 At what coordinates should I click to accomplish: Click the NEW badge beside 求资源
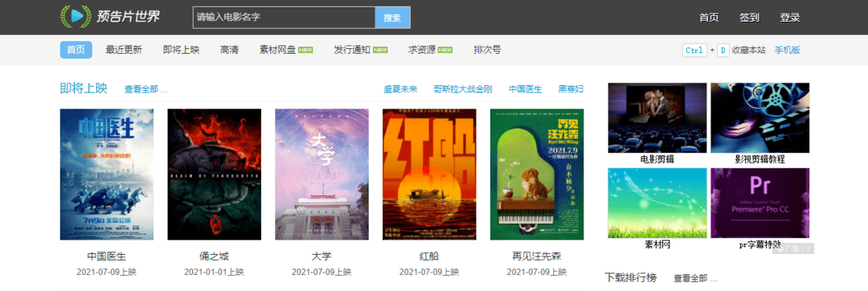[x=445, y=50]
